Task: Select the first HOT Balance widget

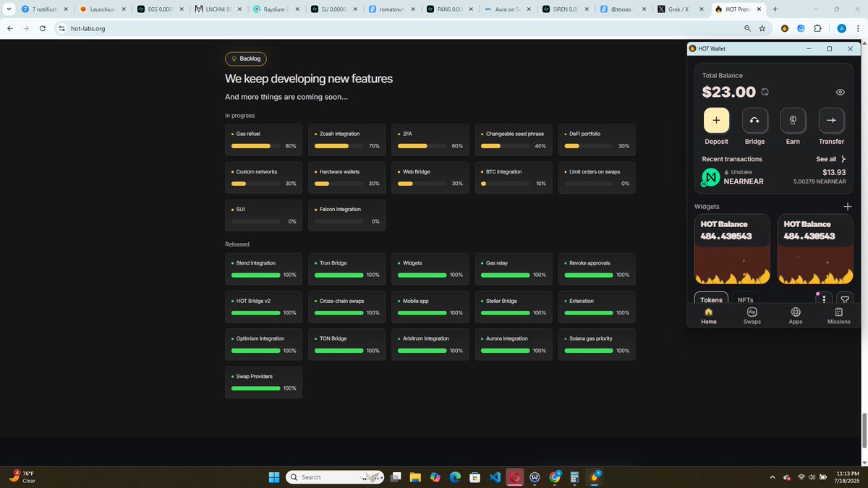Action: point(733,249)
